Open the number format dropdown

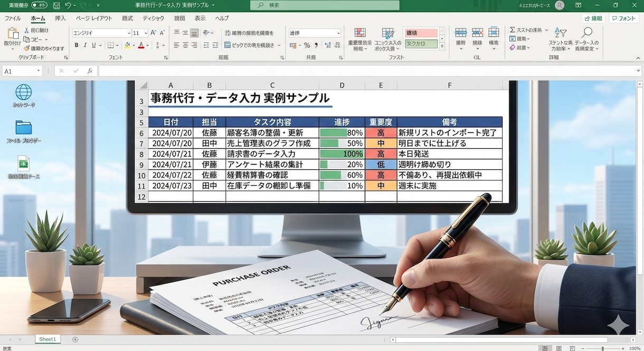click(x=338, y=33)
